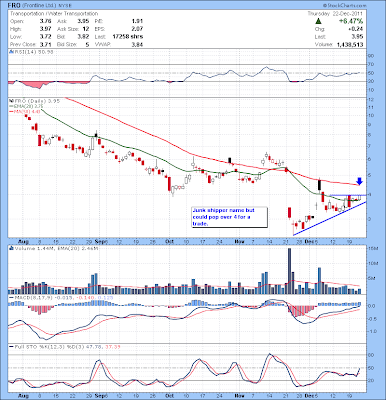Click the tallest volume bar near Nov 21
The width and height of the screenshot is (386, 400).
[x=289, y=271]
